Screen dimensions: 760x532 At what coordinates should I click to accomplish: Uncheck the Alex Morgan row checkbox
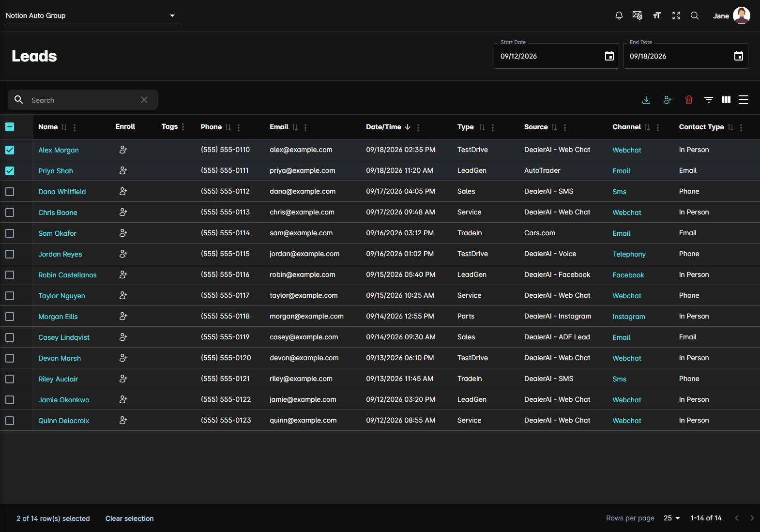coord(10,150)
